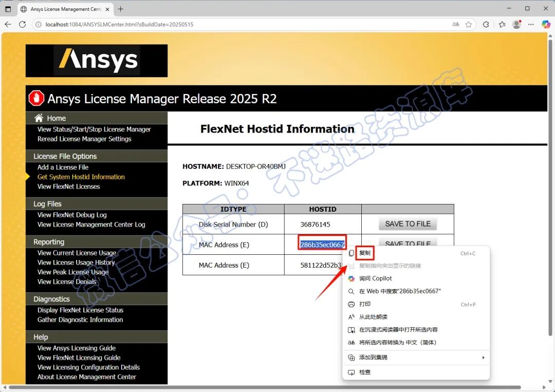The image size is (555, 392).
Task: Open site information icon in address bar
Action: click(x=39, y=25)
